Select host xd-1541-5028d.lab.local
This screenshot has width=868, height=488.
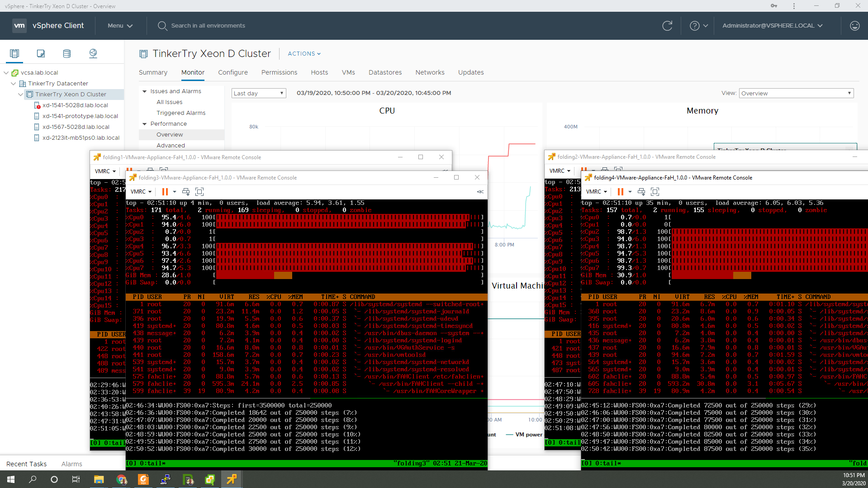pos(75,105)
